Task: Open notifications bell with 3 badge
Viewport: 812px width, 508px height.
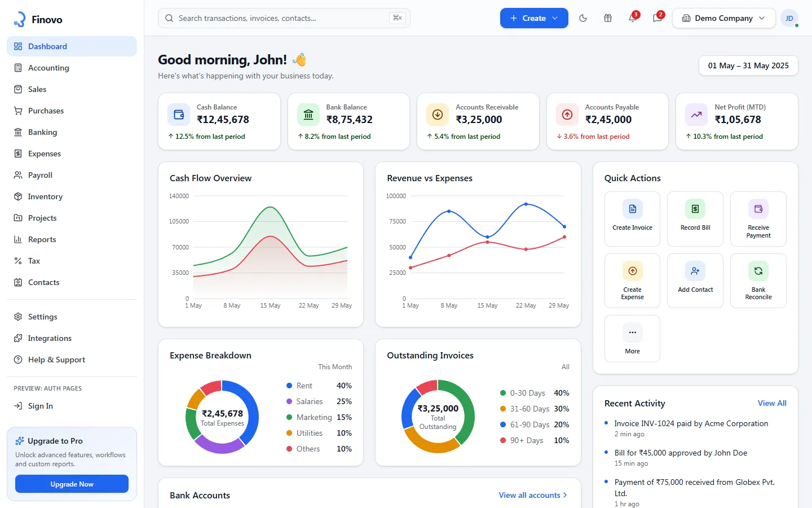Action: tap(633, 18)
